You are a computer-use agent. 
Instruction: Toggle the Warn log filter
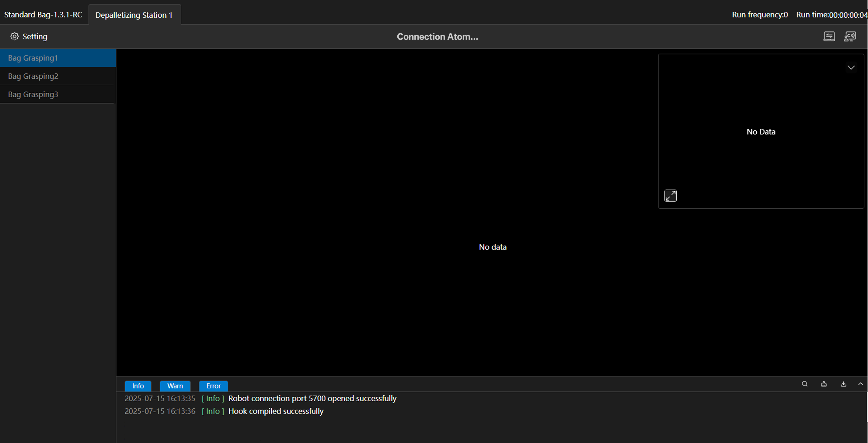(175, 386)
